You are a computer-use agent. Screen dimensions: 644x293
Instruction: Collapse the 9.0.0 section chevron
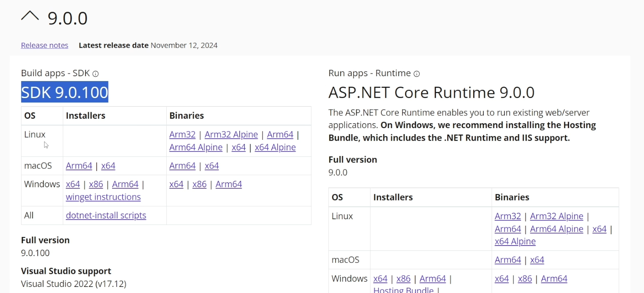[30, 16]
